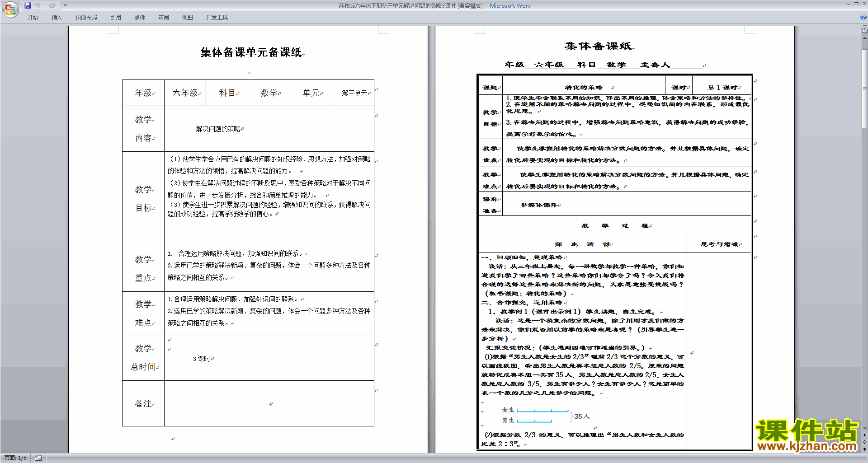Click the vertical scrollbar down arrow
Screen dimensions: 868x463
tap(865, 428)
